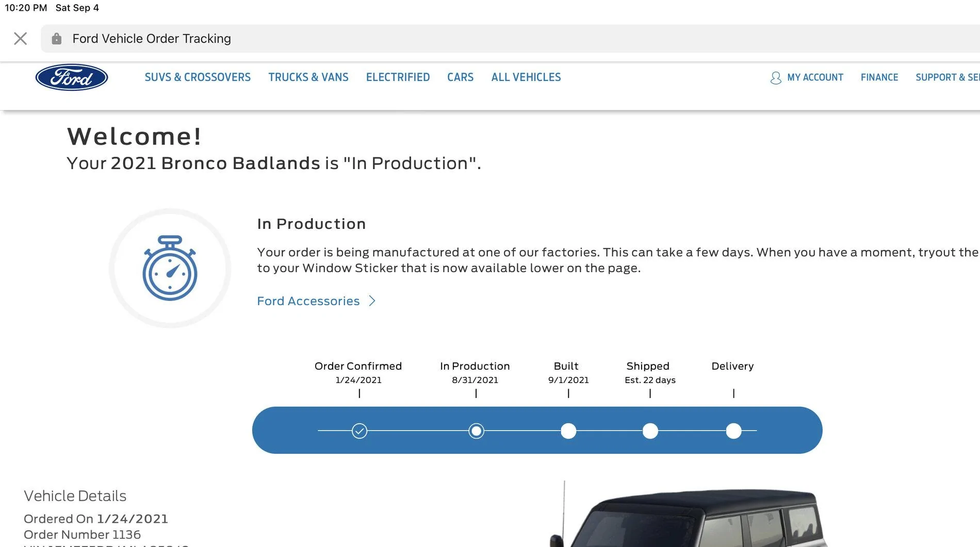Tap the lock icon in address bar
This screenshot has height=547, width=980.
click(x=57, y=39)
